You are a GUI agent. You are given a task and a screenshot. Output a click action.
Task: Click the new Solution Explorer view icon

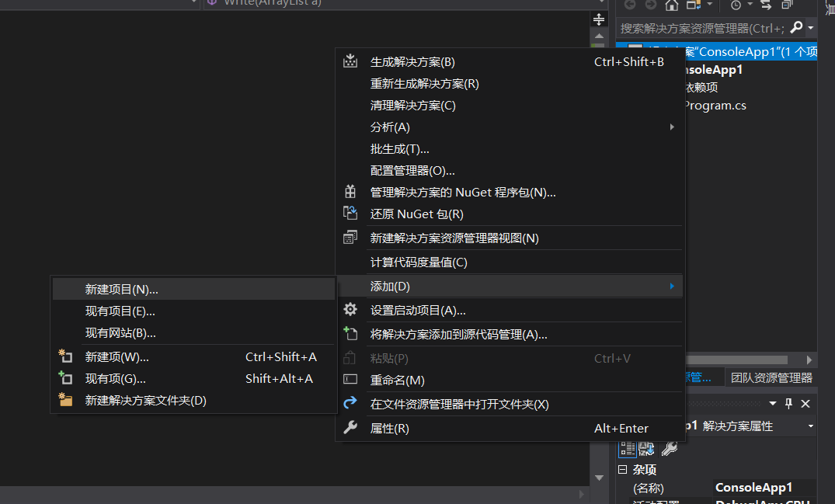350,238
